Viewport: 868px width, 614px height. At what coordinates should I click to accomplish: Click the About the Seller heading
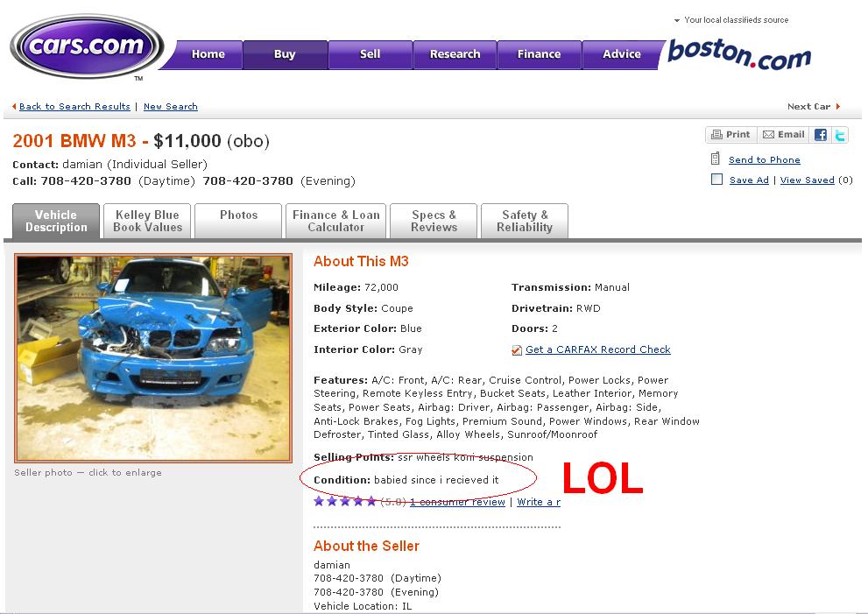(366, 546)
